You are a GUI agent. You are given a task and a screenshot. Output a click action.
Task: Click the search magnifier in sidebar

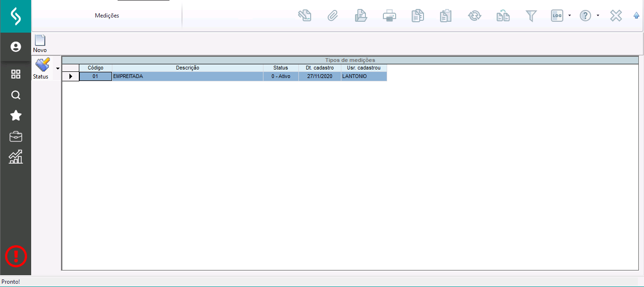click(x=16, y=95)
